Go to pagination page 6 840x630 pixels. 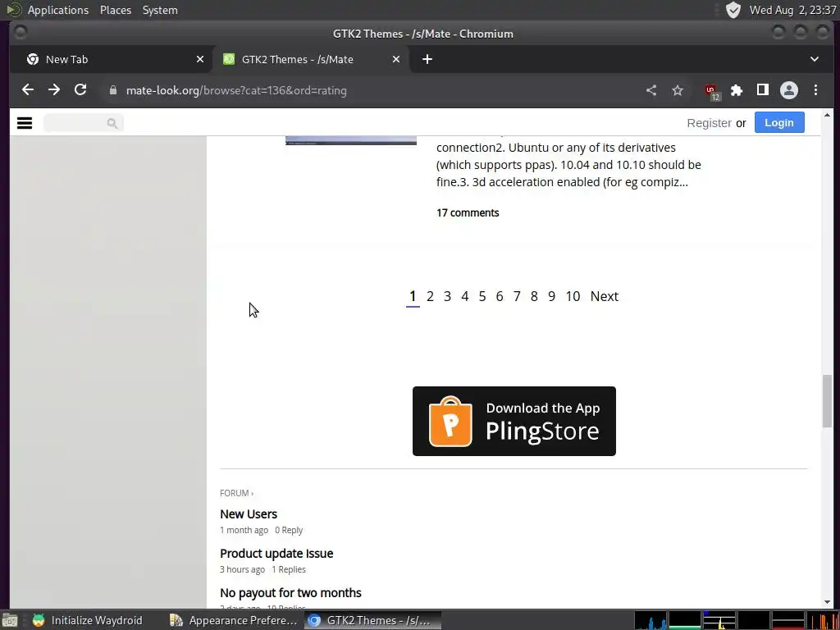tap(500, 296)
